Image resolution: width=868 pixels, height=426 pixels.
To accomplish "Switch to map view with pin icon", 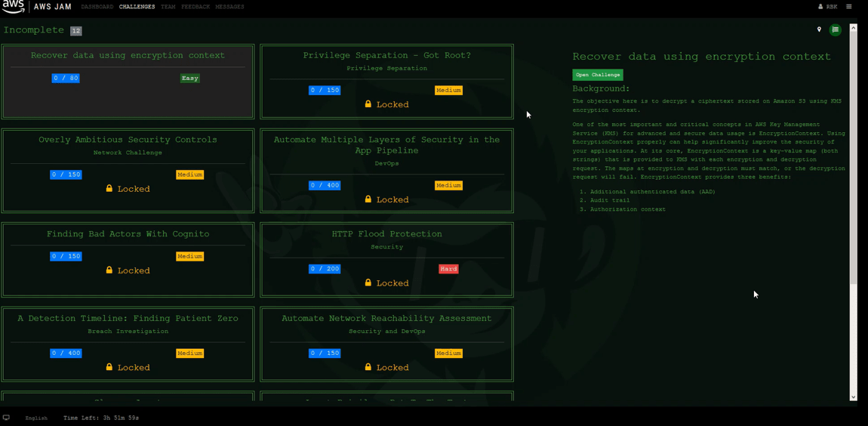I will pyautogui.click(x=819, y=29).
